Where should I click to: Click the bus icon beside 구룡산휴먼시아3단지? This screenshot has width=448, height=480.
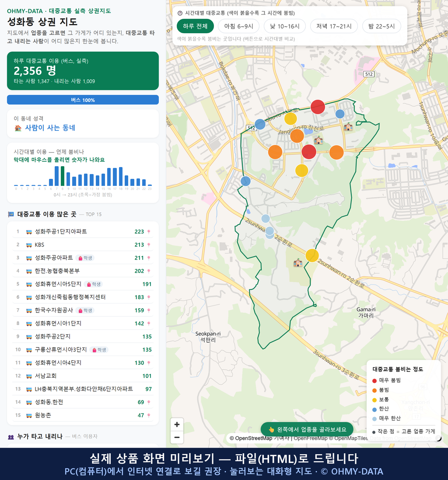click(x=29, y=350)
